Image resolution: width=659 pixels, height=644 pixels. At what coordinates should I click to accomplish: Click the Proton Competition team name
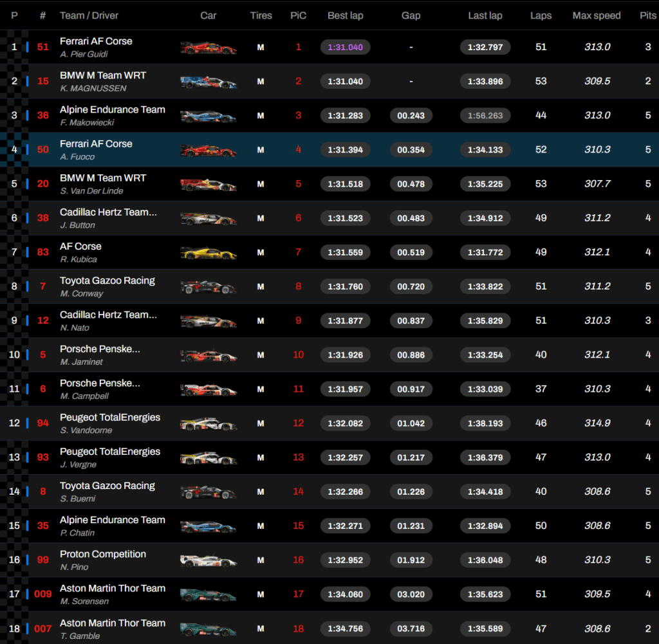tap(103, 554)
